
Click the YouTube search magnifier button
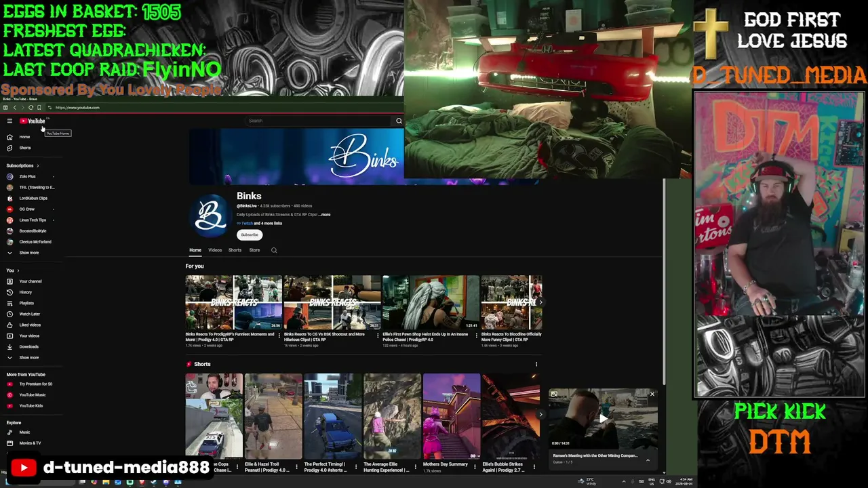click(399, 121)
